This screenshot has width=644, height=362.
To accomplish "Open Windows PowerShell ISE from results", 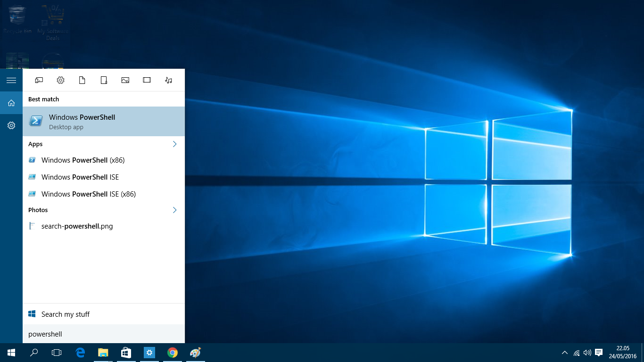I will [80, 177].
